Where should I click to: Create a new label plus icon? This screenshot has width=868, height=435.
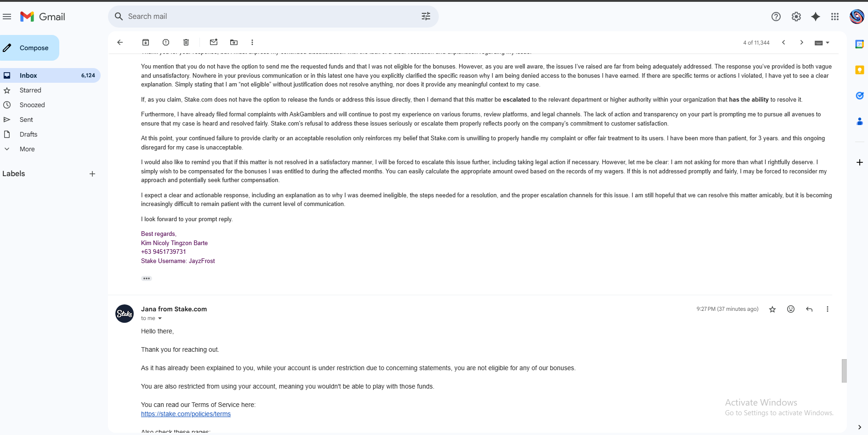click(92, 174)
